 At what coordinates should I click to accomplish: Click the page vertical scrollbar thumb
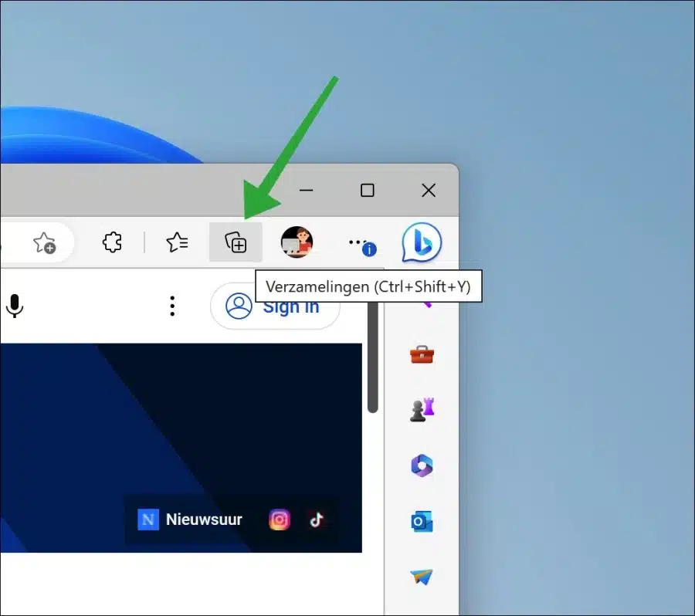coord(373,357)
